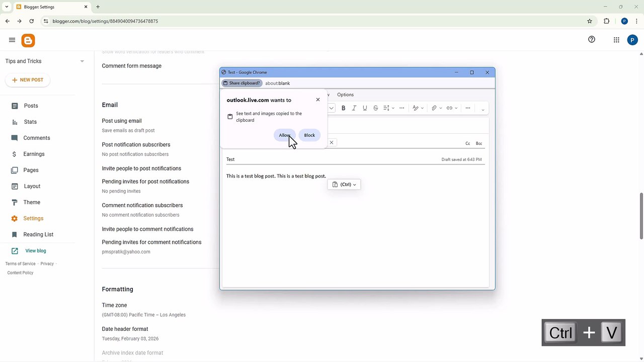
Task: Click the Blogger page URL address bar
Action: 317,21
